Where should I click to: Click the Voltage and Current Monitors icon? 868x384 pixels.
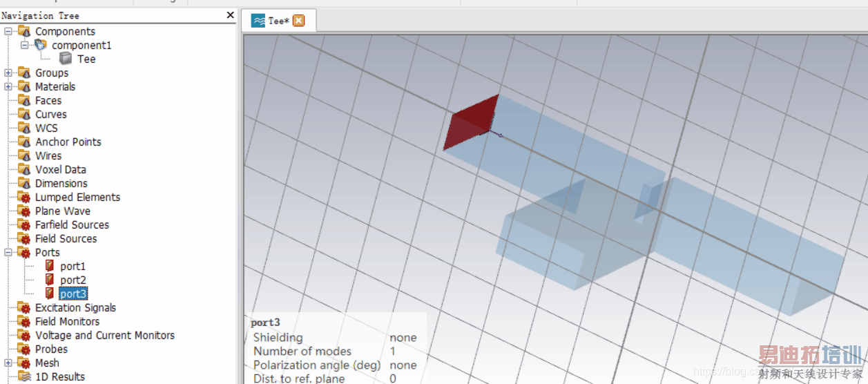point(24,335)
